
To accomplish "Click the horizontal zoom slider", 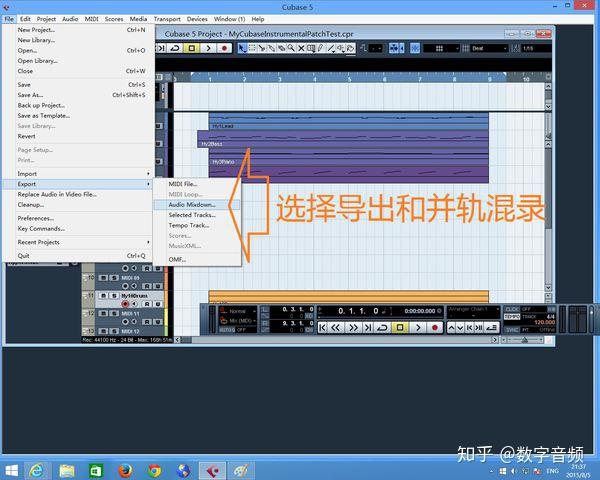I will tap(523, 340).
